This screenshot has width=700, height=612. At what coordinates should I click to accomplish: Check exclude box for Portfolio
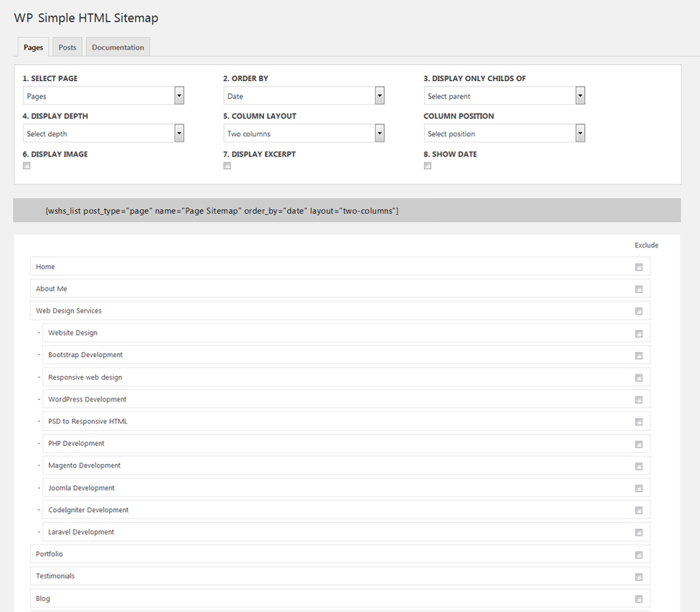point(639,554)
